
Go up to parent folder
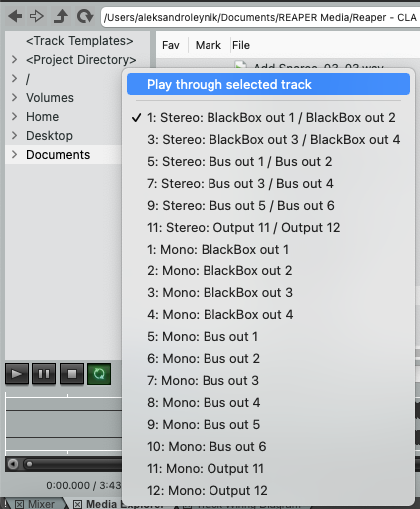(61, 16)
